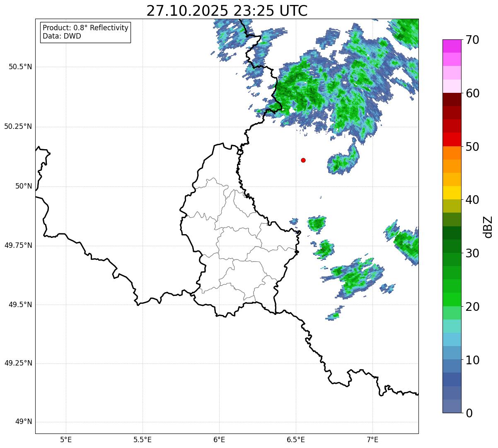Image resolution: width=498 pixels, height=448 pixels.
Task: Pick the dark maroon colorbar swatch below 60
Action: [452, 99]
